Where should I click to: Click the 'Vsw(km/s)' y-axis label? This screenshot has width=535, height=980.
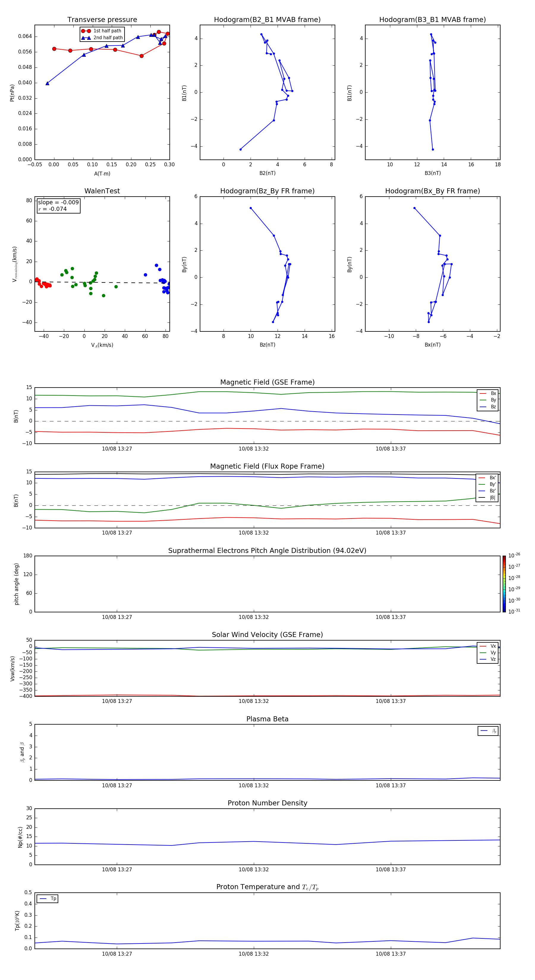12,668
